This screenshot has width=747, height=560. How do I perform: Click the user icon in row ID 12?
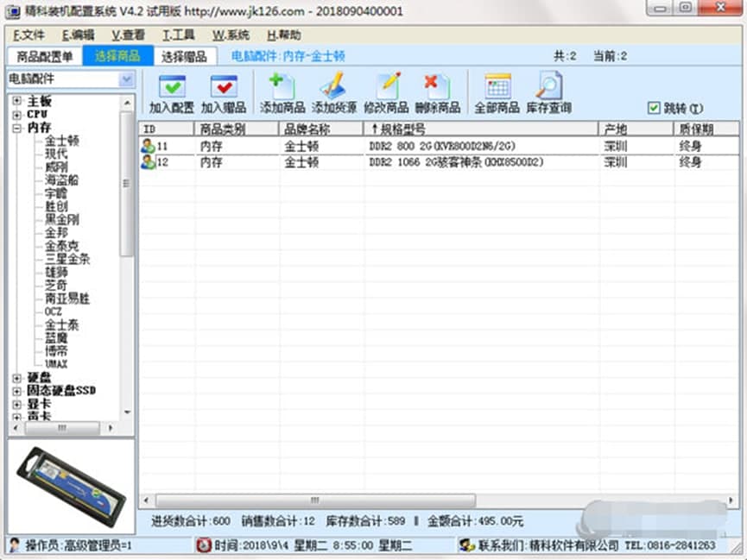click(x=148, y=162)
